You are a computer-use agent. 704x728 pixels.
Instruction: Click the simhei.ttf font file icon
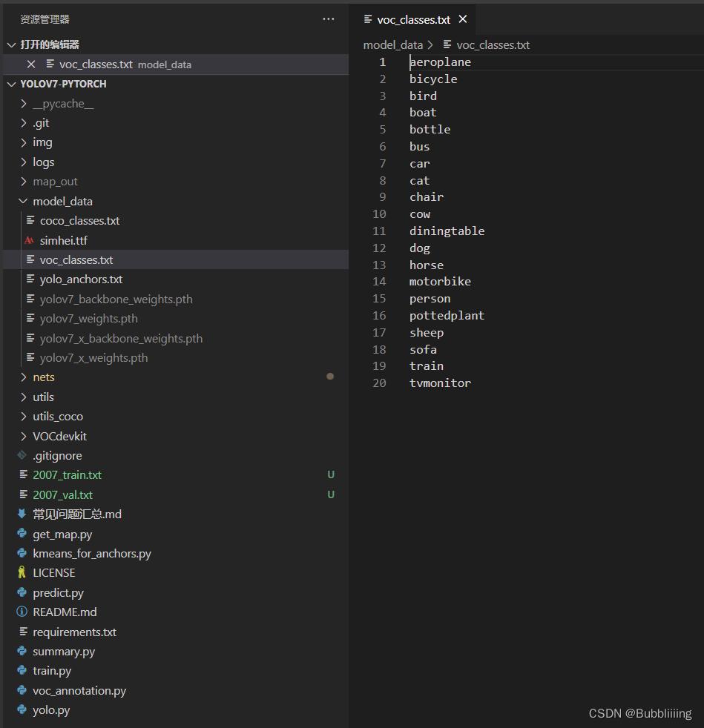click(30, 240)
